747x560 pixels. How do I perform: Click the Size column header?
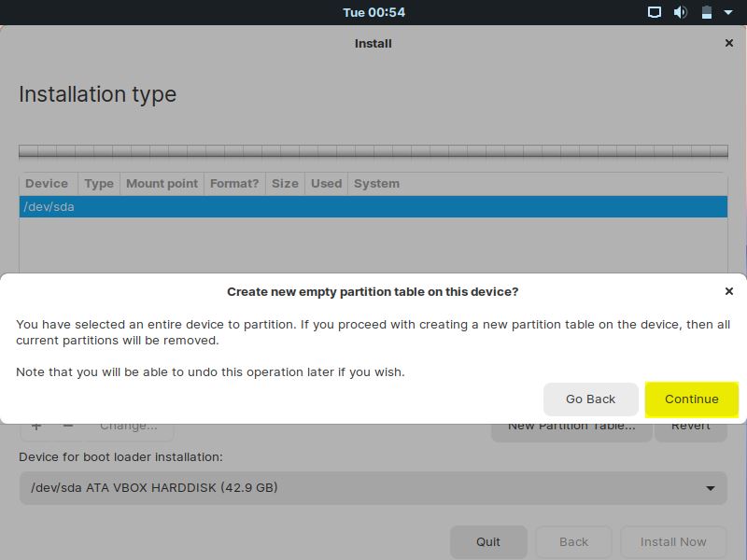point(285,183)
